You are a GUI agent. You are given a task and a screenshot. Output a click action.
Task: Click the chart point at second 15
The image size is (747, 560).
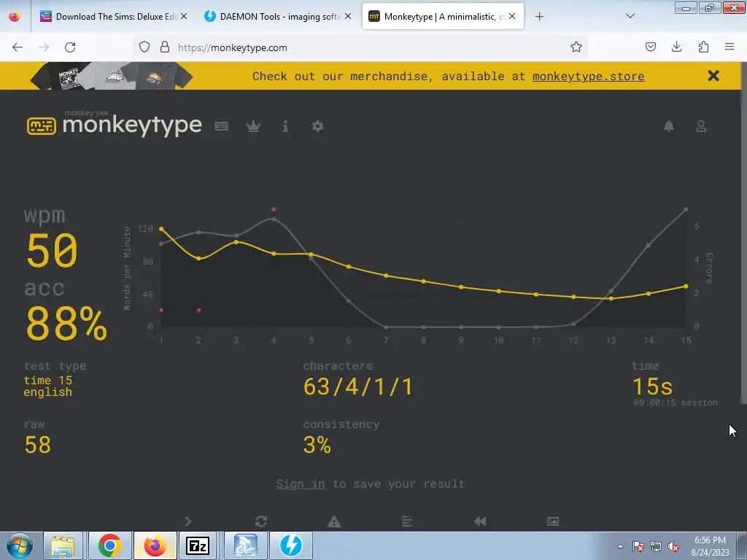click(x=686, y=286)
